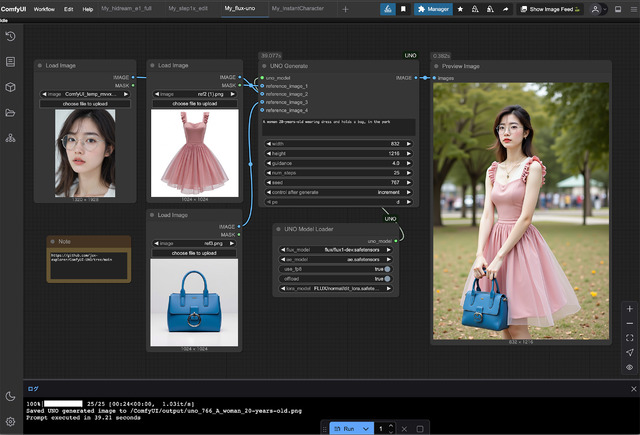
Task: Close the log panel with X
Action: click(633, 389)
